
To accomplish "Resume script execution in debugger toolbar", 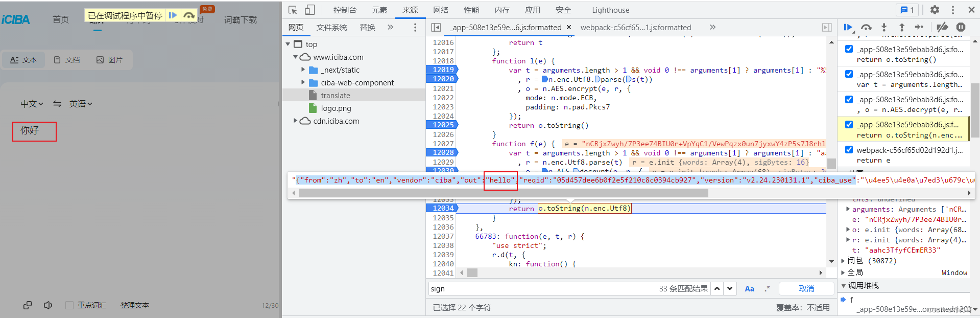I will (848, 27).
